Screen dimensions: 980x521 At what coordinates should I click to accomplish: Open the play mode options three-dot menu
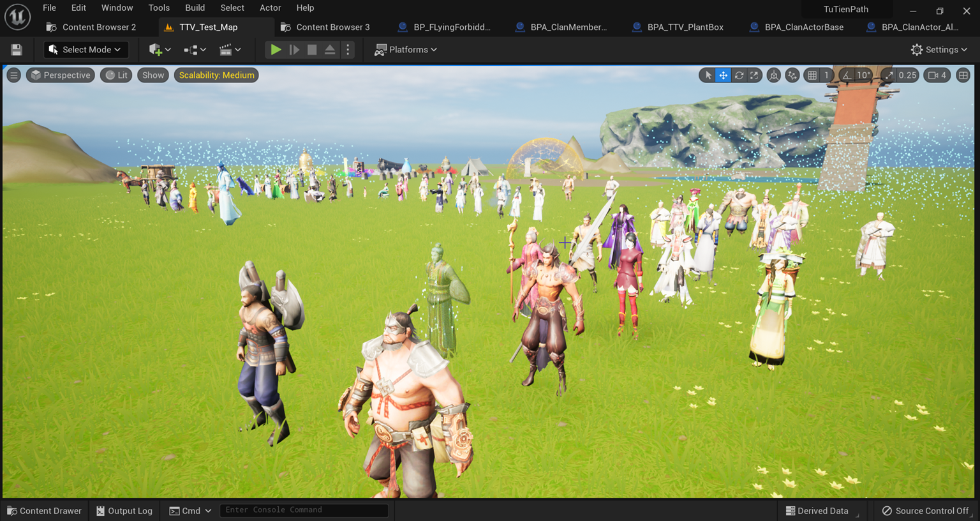[x=348, y=50]
